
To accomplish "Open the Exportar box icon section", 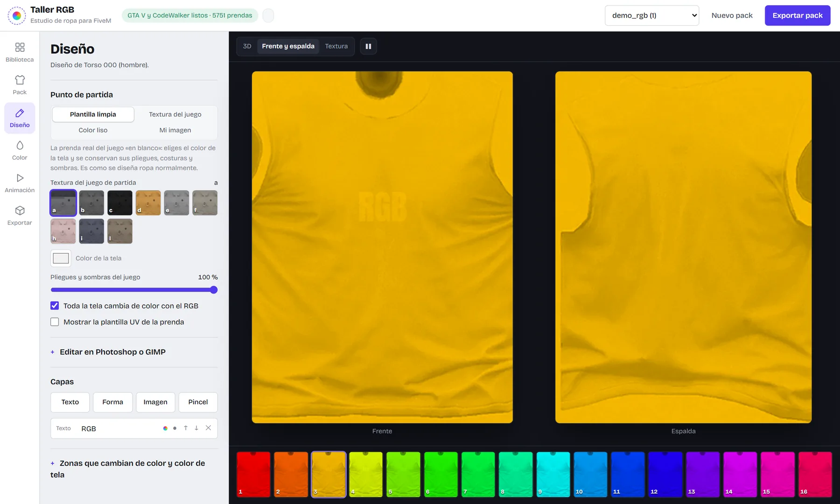I will 20,216.
